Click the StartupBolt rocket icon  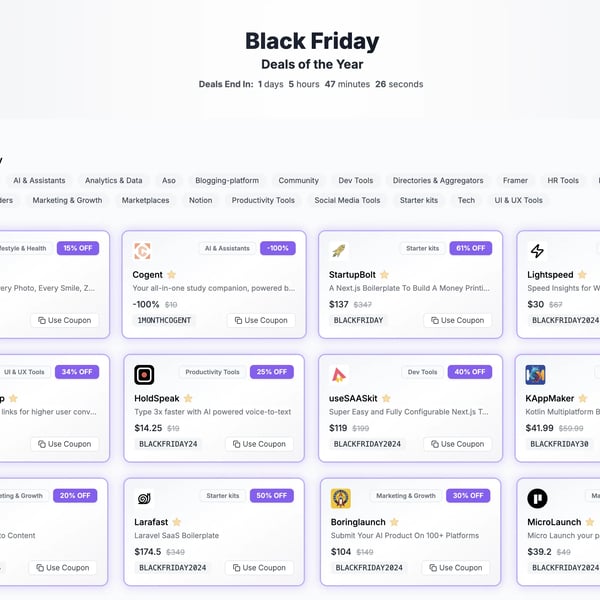pos(339,251)
